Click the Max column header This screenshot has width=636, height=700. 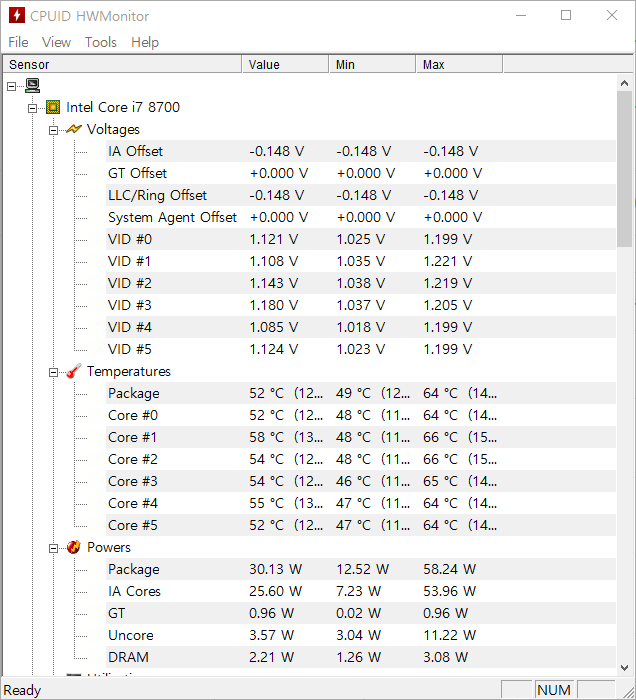[x=459, y=64]
